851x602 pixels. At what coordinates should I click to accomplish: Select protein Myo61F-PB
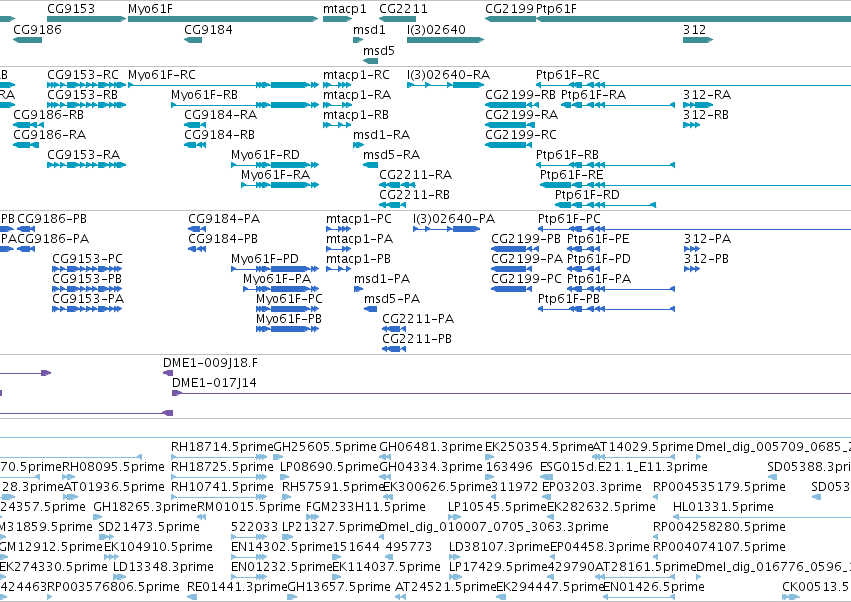288,329
